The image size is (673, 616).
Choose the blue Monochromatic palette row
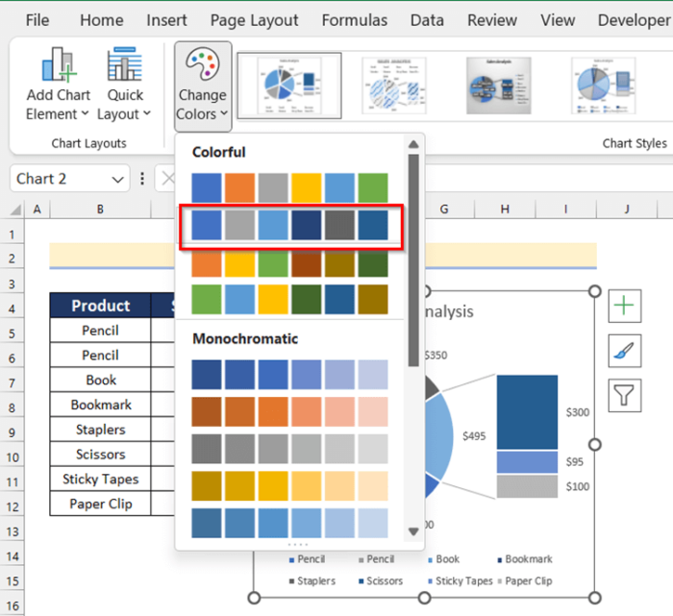pyautogui.click(x=289, y=375)
